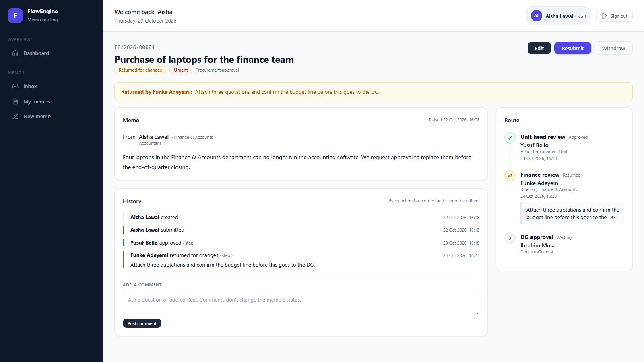
Task: Click the comment box resize handle
Action: 477,312
